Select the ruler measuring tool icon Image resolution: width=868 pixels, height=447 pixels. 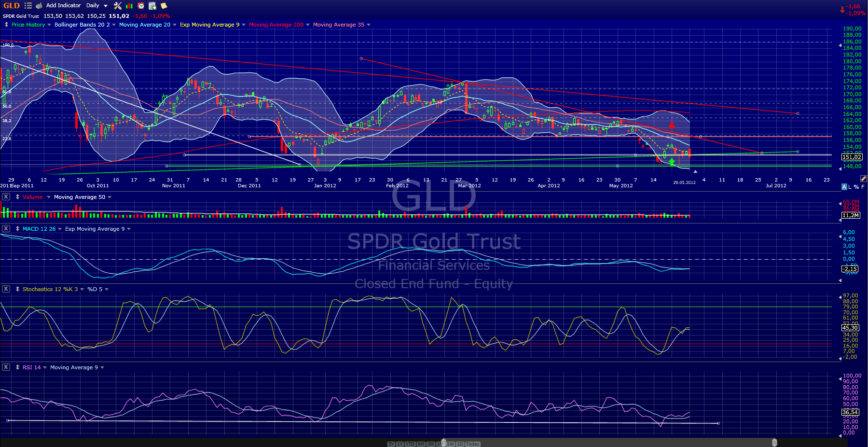tap(863, 179)
